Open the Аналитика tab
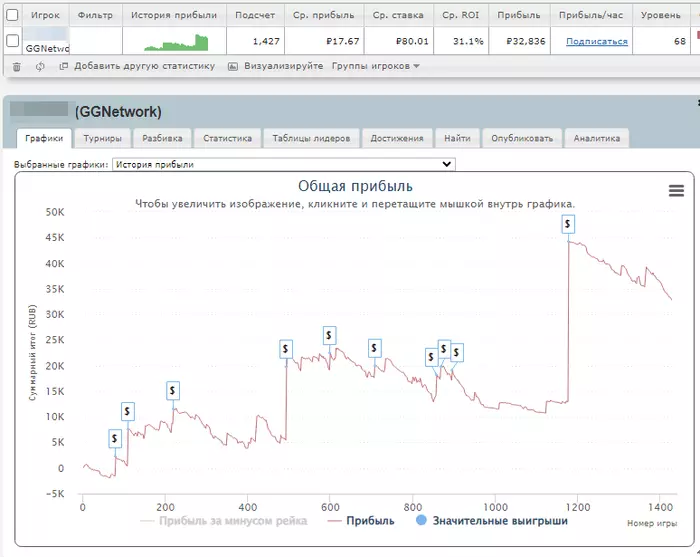The height and width of the screenshot is (557, 700). (x=597, y=138)
